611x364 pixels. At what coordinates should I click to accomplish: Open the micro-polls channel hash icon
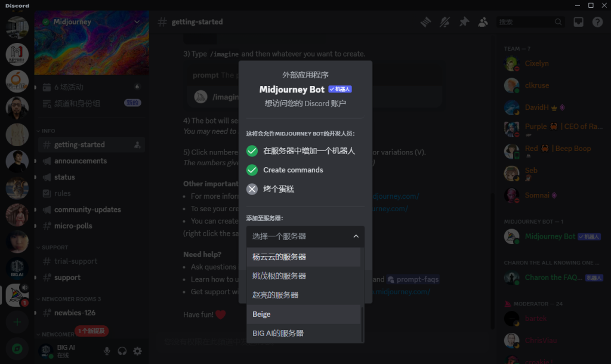(47, 226)
